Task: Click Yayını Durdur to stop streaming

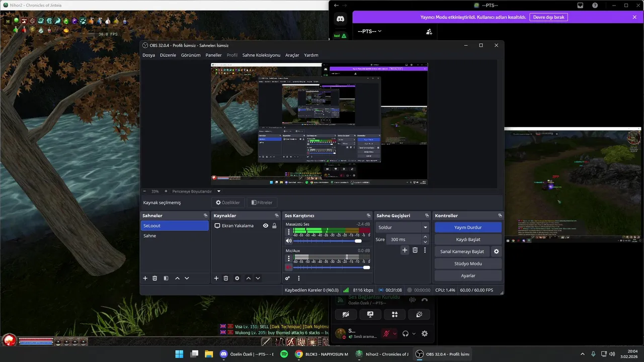Action: 468,227
